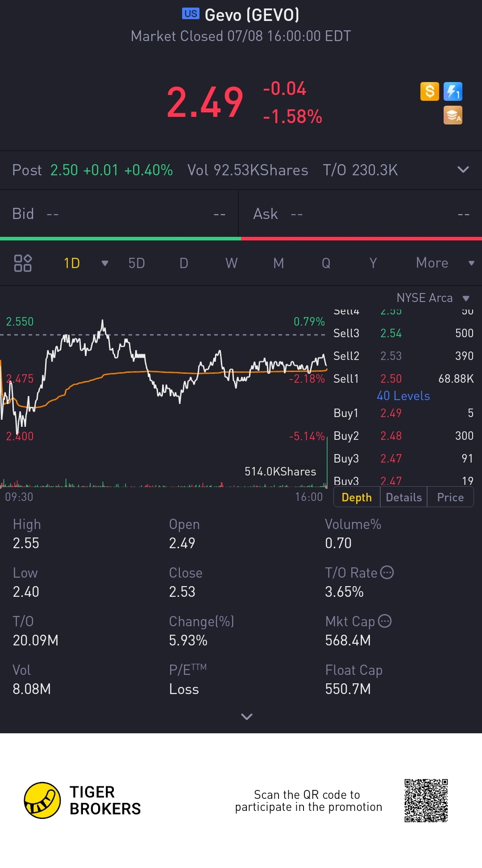This screenshot has height=868, width=482.
Task: Tap the High value 2.55
Action: coord(26,543)
